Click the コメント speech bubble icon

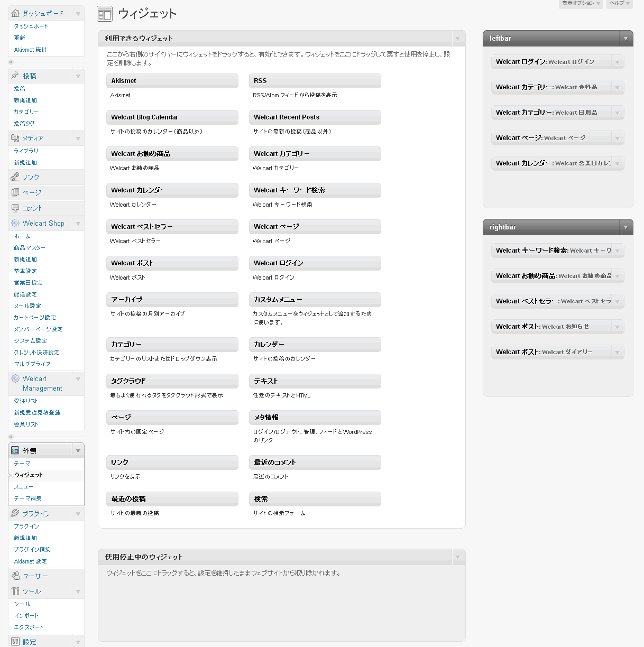pyautogui.click(x=15, y=208)
